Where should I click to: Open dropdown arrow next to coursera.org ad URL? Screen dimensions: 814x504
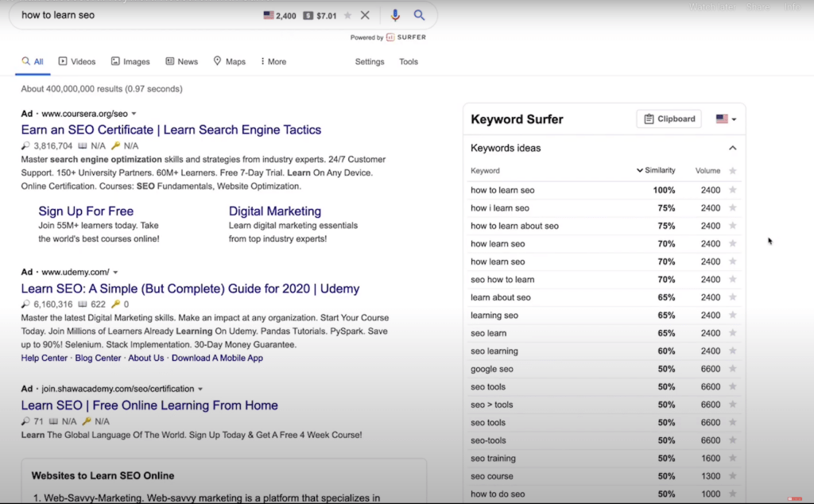point(134,114)
